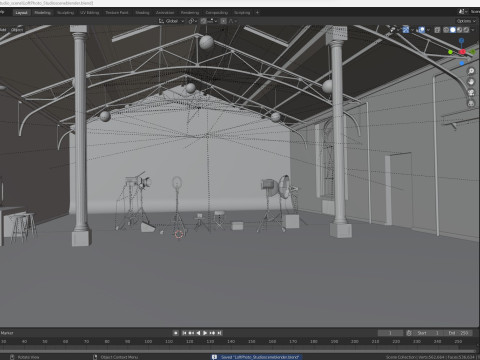This screenshot has height=360, width=480.
Task: Toggle the snap magnet button
Action: coord(203,21)
